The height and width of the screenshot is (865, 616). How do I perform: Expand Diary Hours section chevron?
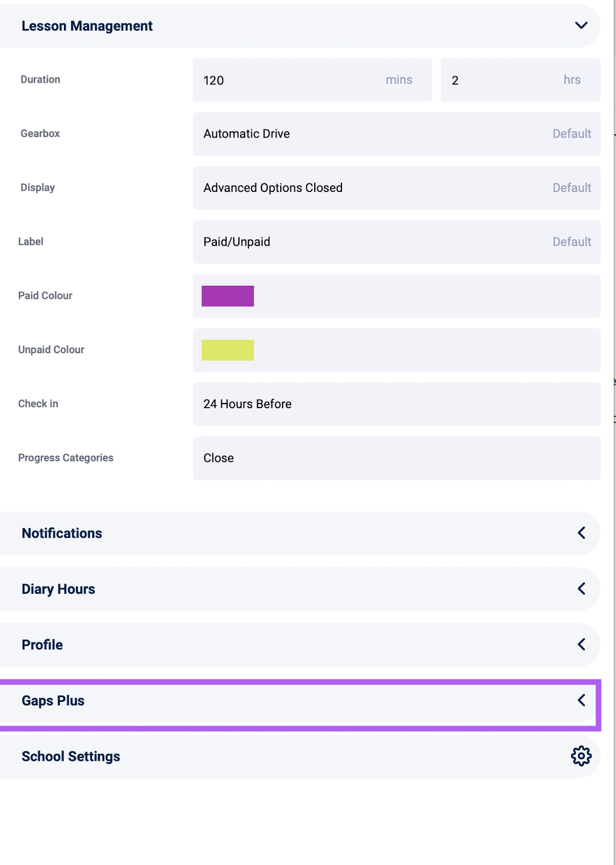(x=581, y=589)
